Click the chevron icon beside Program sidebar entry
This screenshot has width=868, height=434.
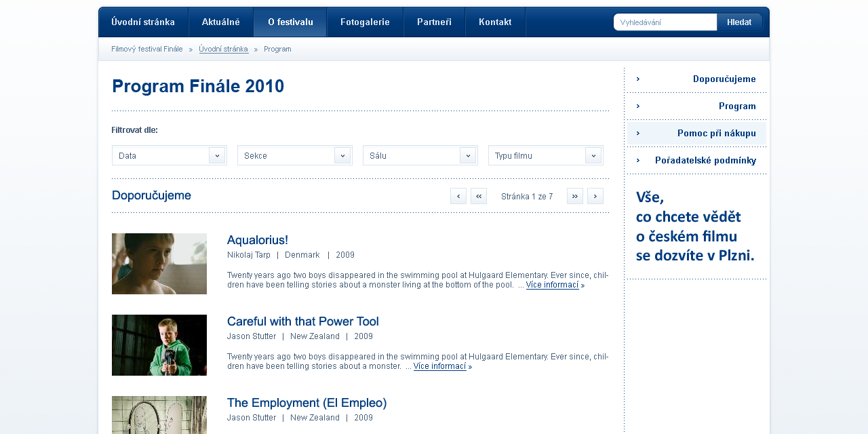tap(637, 106)
